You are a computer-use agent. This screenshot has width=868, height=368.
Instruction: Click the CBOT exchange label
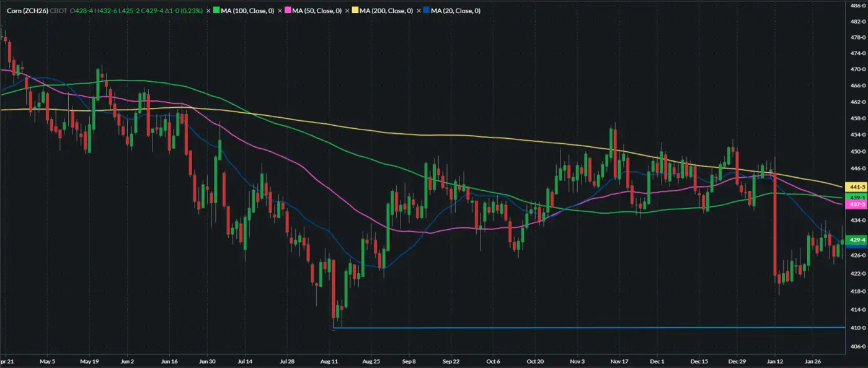(x=60, y=11)
